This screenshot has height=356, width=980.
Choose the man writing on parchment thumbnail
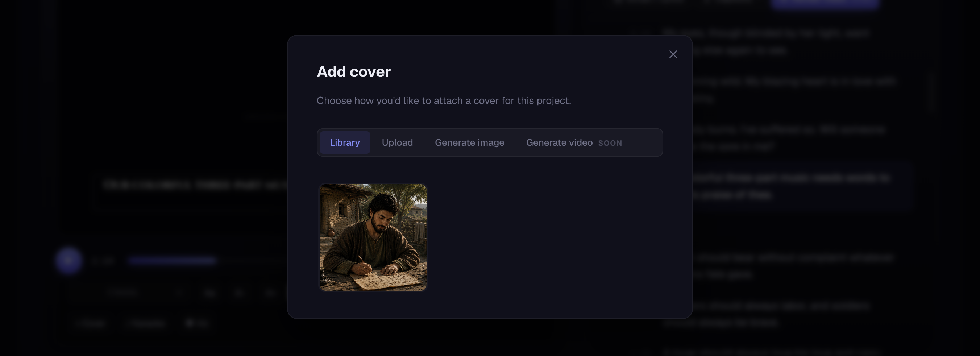(373, 238)
